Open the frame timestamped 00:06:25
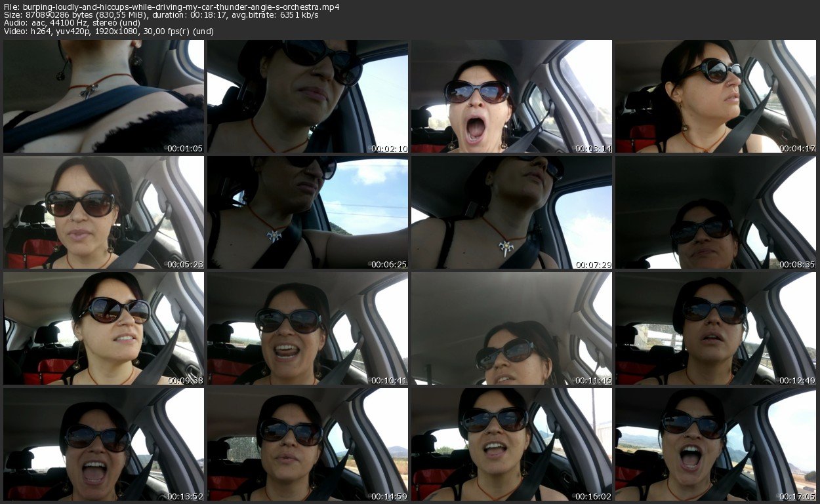820x504 pixels. point(308,212)
